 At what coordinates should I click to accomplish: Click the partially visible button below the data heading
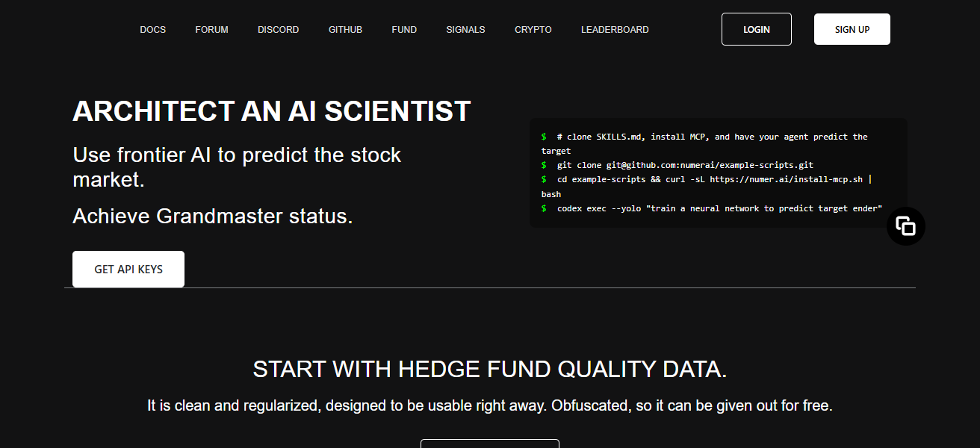490,444
